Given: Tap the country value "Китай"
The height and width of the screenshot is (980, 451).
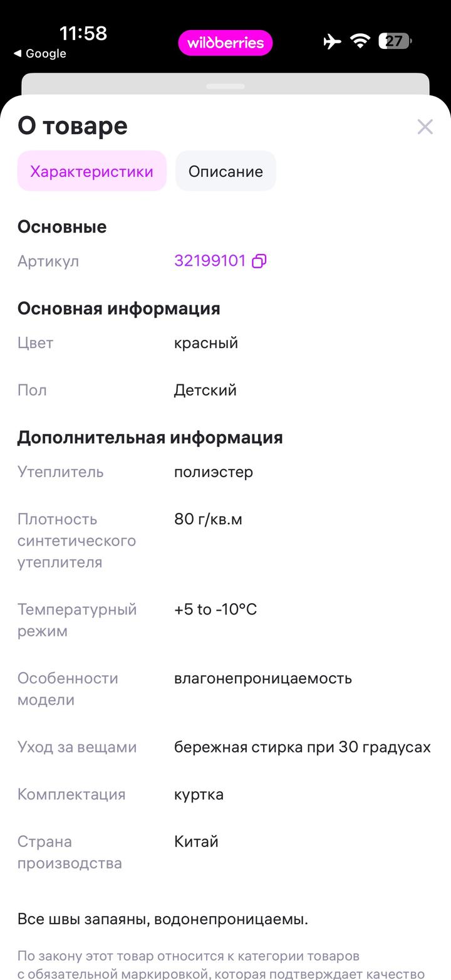Looking at the screenshot, I should [x=196, y=841].
